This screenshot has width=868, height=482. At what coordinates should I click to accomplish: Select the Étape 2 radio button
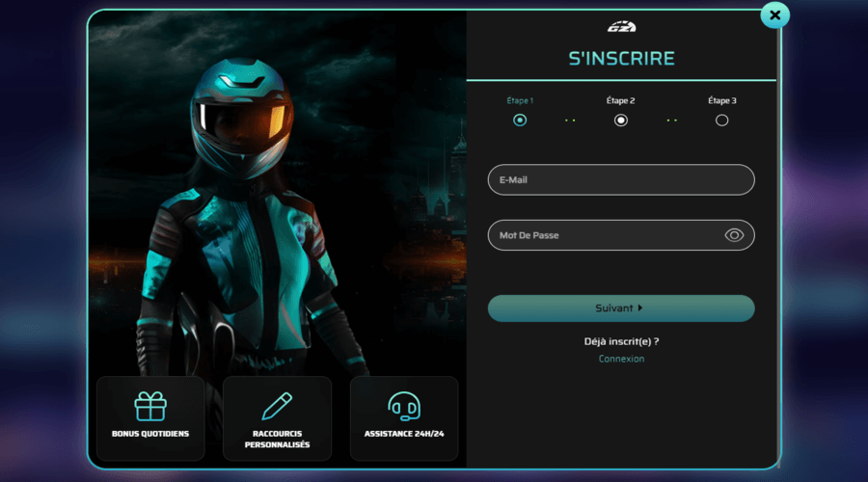click(621, 120)
